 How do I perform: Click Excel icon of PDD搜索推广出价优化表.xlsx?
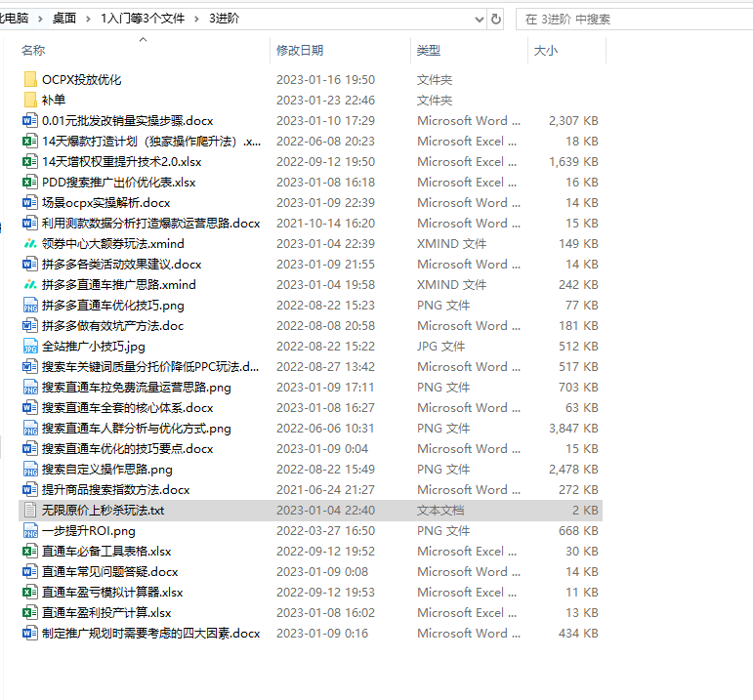pos(30,182)
